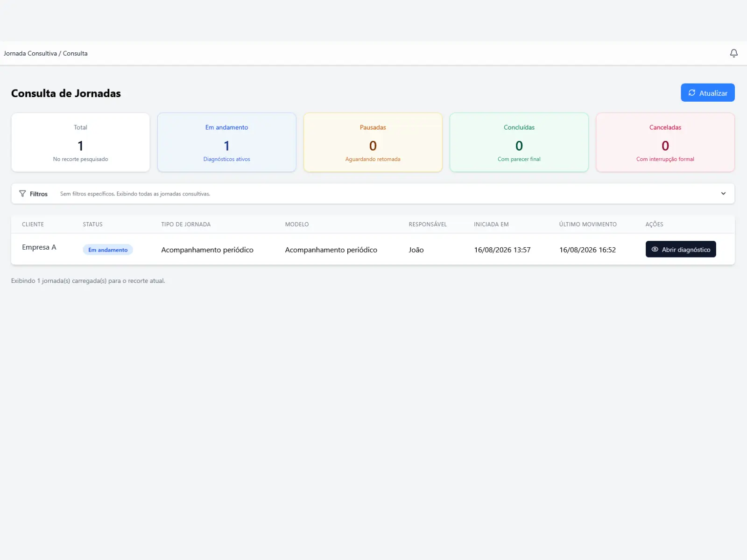Click the start date 16/08/2026 13:57
The width and height of the screenshot is (747, 560).
pyautogui.click(x=502, y=250)
